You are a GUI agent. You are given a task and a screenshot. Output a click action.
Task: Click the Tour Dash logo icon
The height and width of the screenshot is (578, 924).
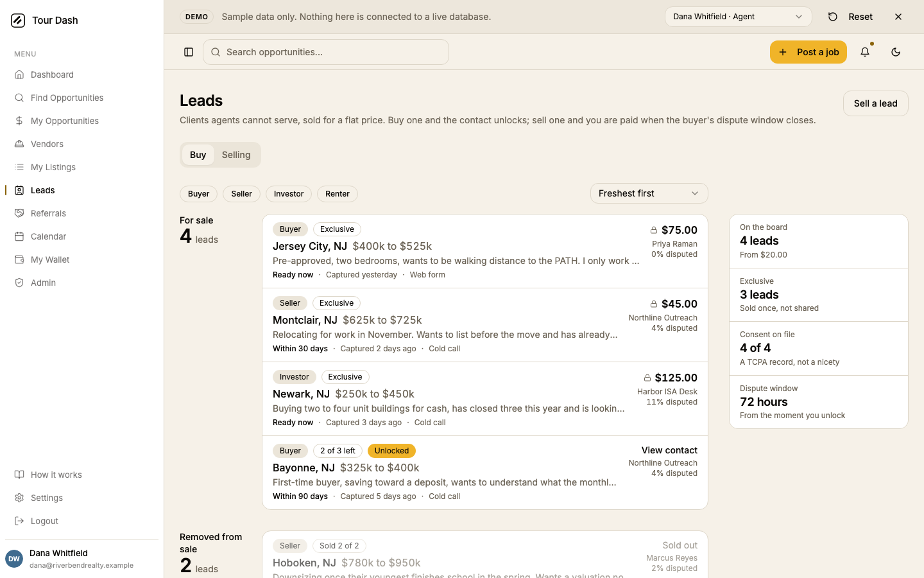pyautogui.click(x=18, y=21)
